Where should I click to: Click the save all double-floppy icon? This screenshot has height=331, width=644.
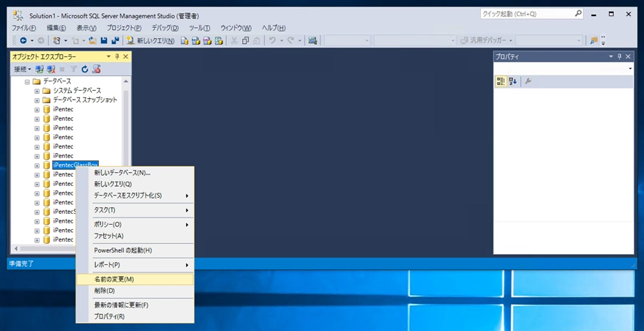(116, 40)
